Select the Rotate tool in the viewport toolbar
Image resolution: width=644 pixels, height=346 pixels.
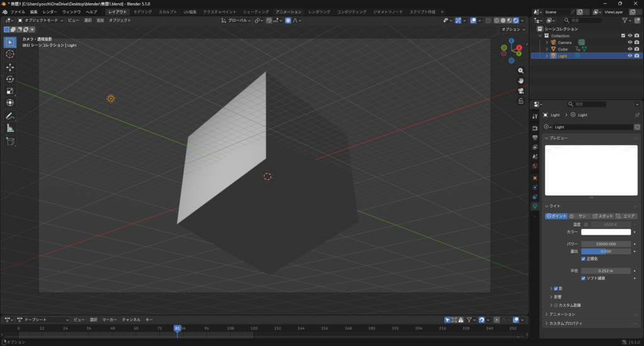[x=10, y=79]
